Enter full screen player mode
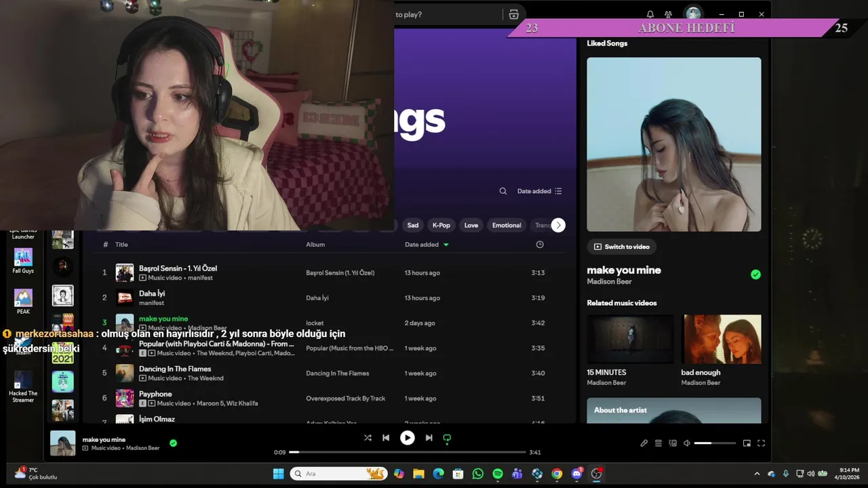This screenshot has width=868, height=488. pyautogui.click(x=761, y=443)
